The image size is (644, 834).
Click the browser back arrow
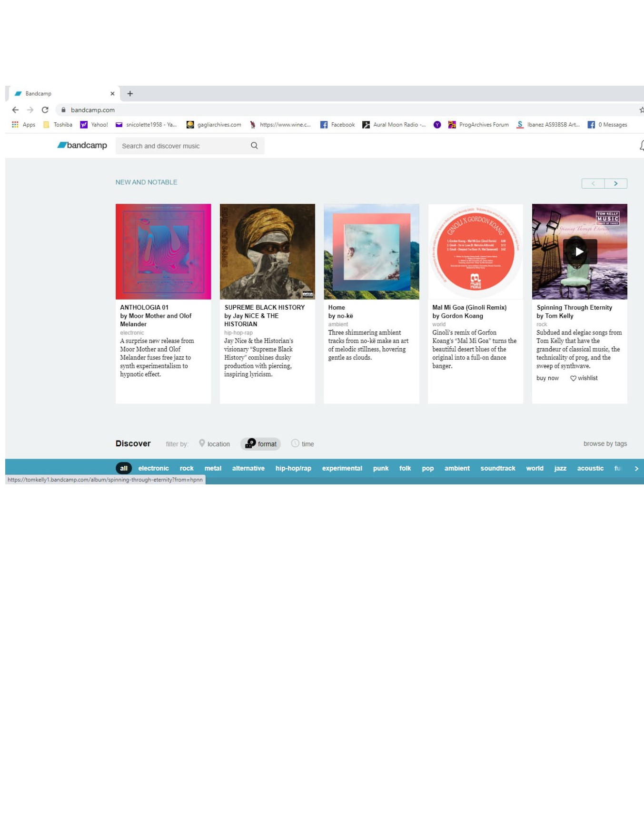tap(15, 110)
